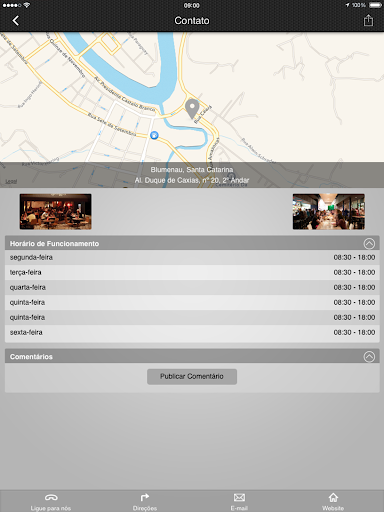Tap the phone icon Ligue para nós
384x512 pixels.
click(x=51, y=498)
